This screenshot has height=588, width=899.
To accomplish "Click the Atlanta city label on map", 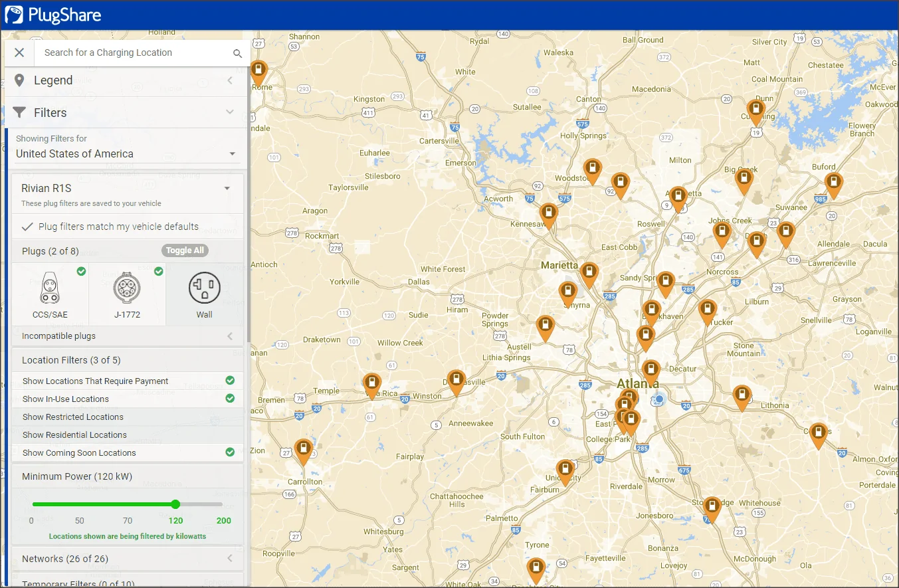I will pyautogui.click(x=638, y=383).
